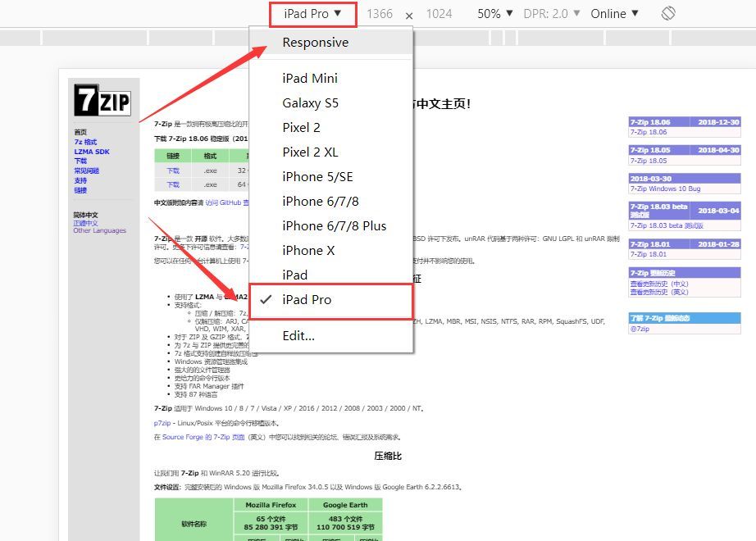Click 压缩比 heading
The width and height of the screenshot is (756, 541).
[x=388, y=456]
